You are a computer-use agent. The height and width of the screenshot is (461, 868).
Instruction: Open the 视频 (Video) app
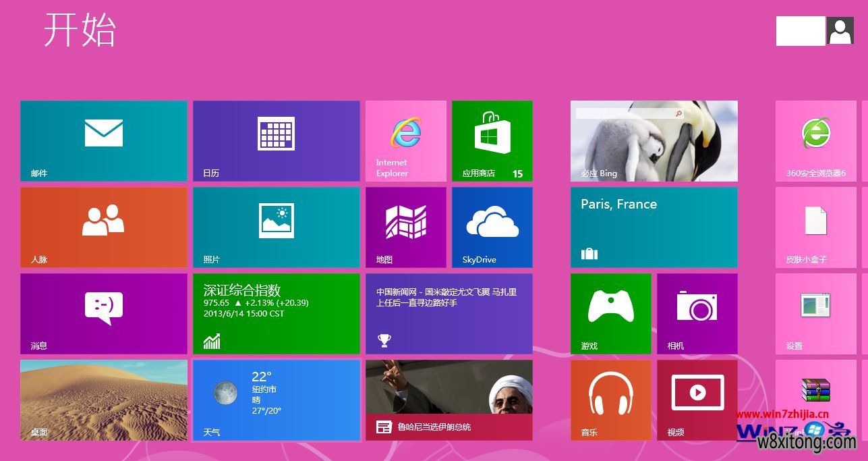pos(697,400)
